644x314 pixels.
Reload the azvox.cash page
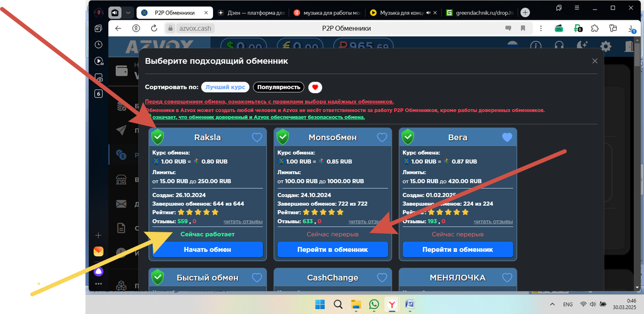155,28
